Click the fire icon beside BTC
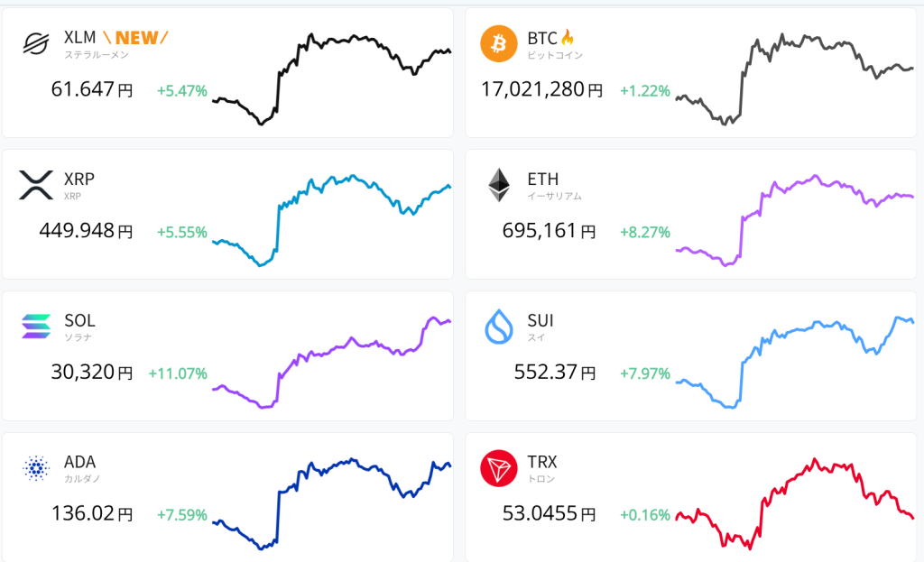Image resolution: width=924 pixels, height=562 pixels. click(568, 38)
